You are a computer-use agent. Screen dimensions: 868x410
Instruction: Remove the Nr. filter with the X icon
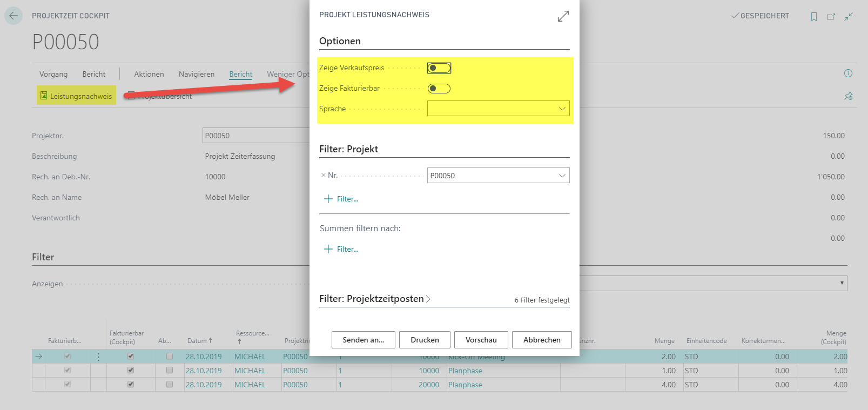click(323, 175)
